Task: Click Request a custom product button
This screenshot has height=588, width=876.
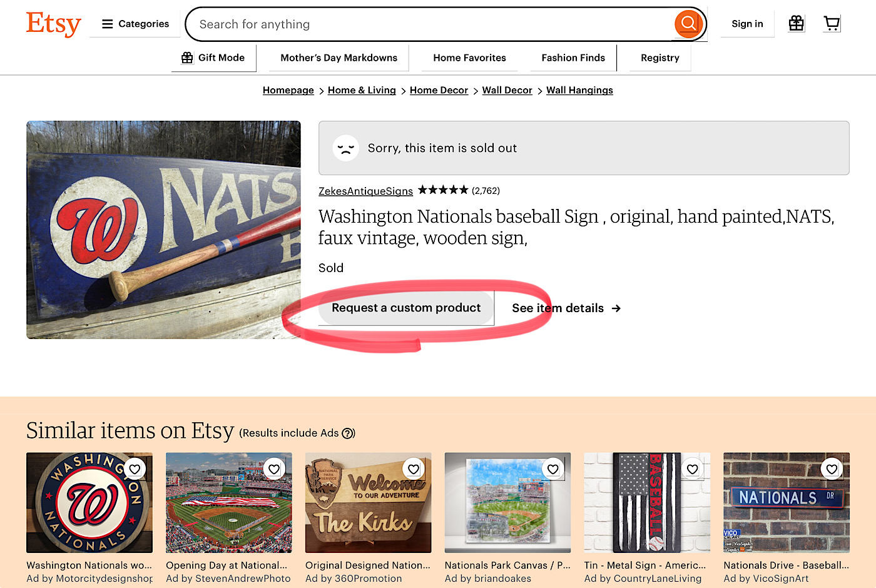Action: (x=406, y=308)
